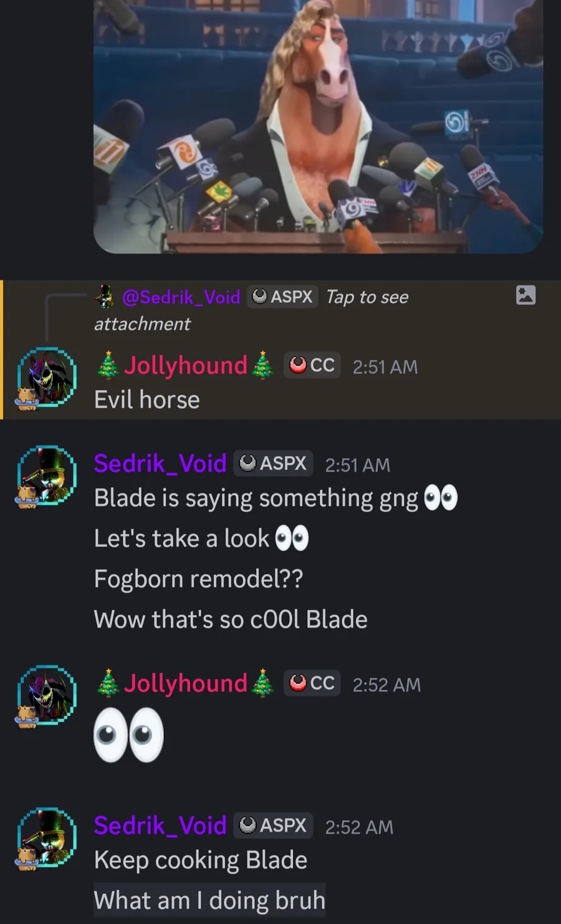Image resolution: width=561 pixels, height=924 pixels.
Task: Tap Jollyhound's avatar beside 2:52 AM eyes message
Action: [47, 696]
